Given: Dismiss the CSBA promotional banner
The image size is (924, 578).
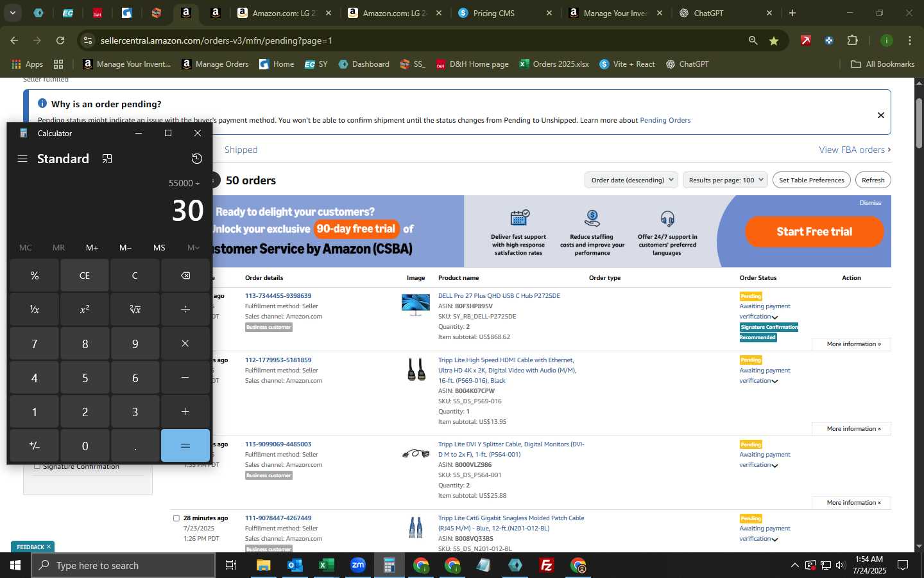Looking at the screenshot, I should click(x=870, y=203).
